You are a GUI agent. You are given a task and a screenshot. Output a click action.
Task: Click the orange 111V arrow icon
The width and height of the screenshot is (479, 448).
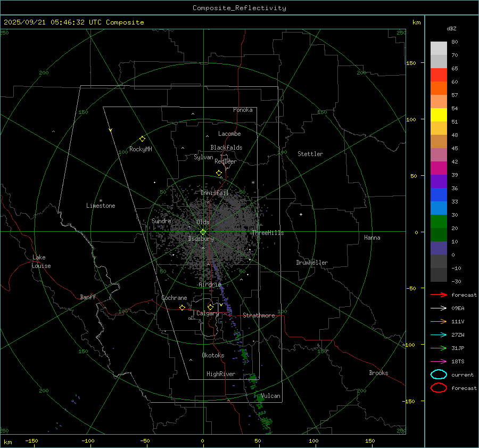(439, 321)
